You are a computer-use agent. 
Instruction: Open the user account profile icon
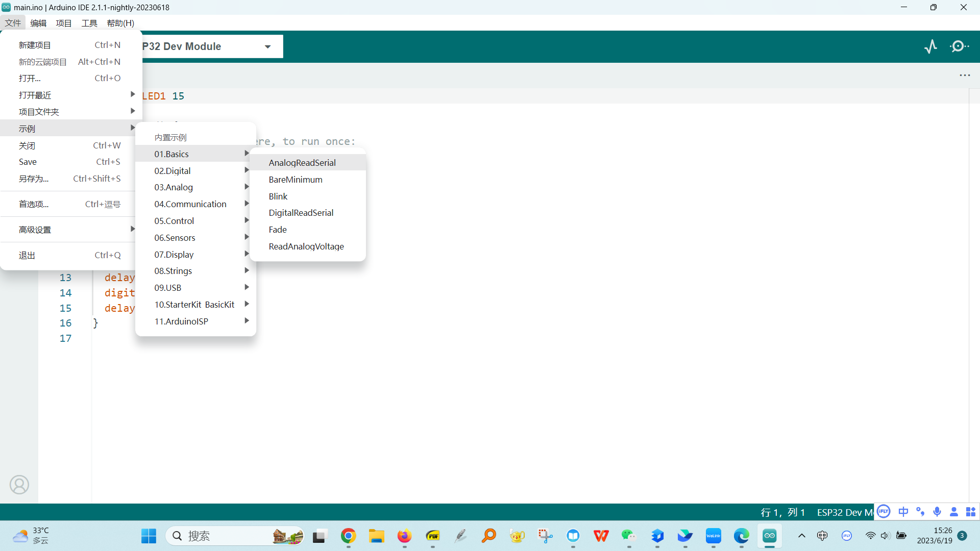(19, 485)
